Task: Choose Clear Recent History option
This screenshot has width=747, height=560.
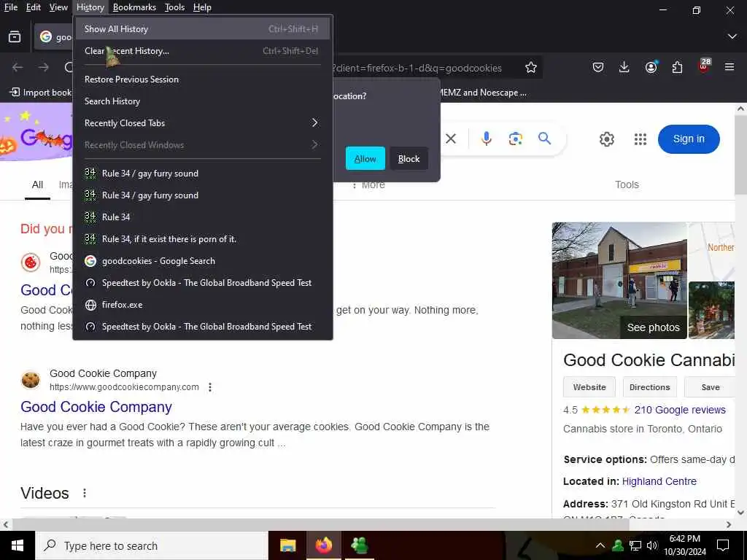Action: point(203,51)
